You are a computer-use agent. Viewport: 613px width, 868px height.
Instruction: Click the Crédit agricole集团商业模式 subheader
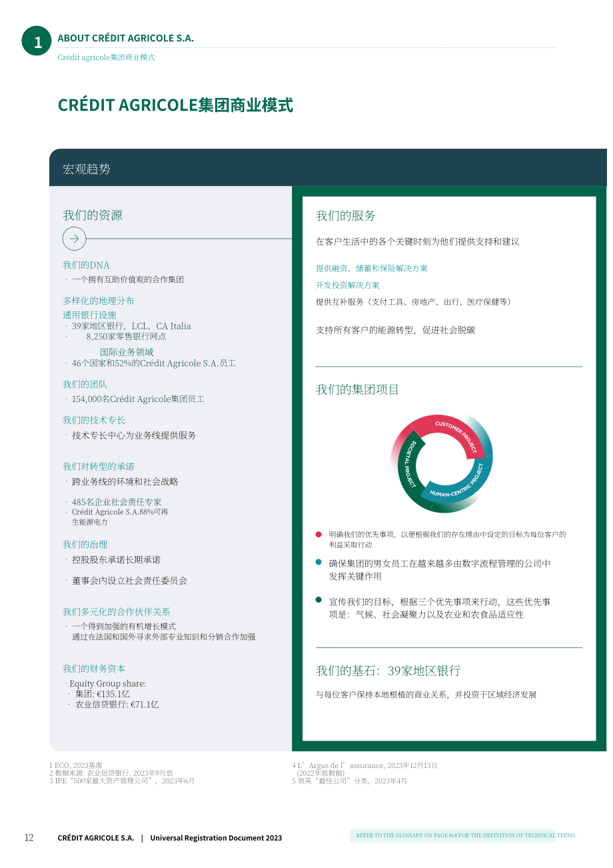tap(106, 57)
